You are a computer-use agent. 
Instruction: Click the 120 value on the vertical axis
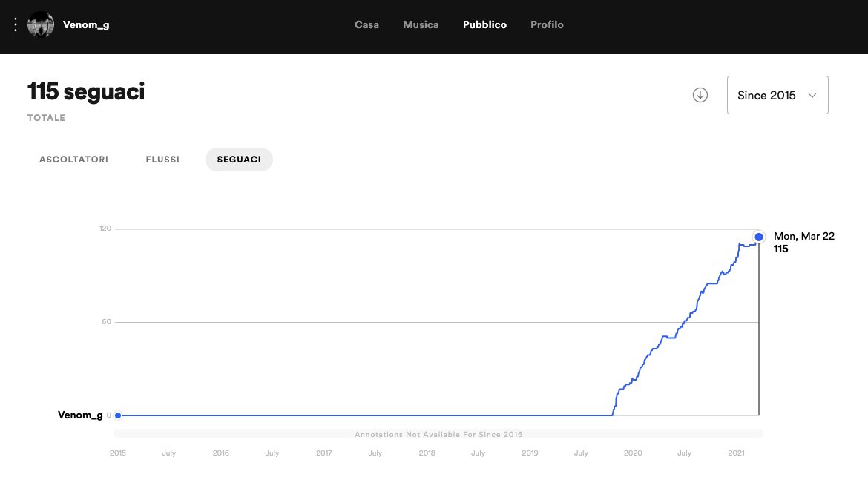105,229
